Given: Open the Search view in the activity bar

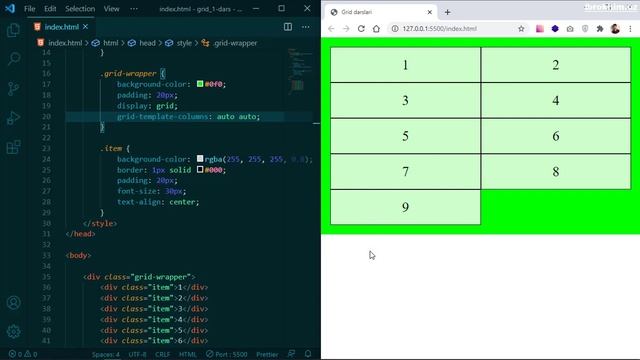Looking at the screenshot, I should (13, 59).
